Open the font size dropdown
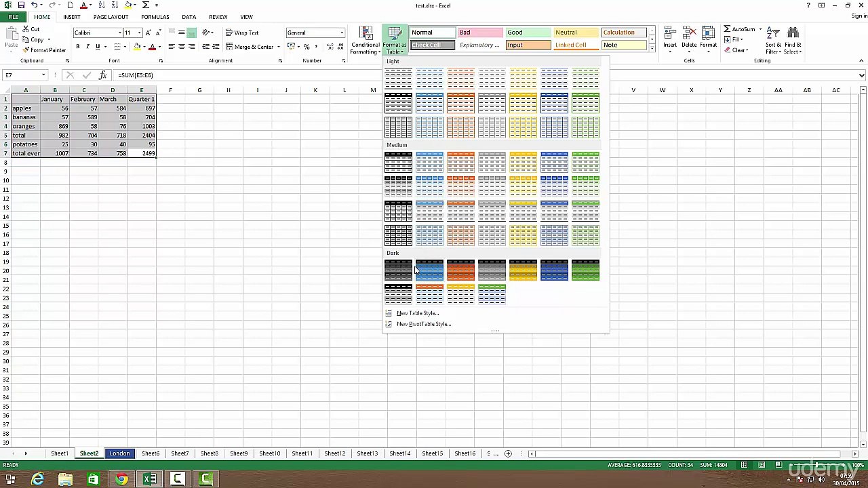The width and height of the screenshot is (868, 488). [x=140, y=33]
